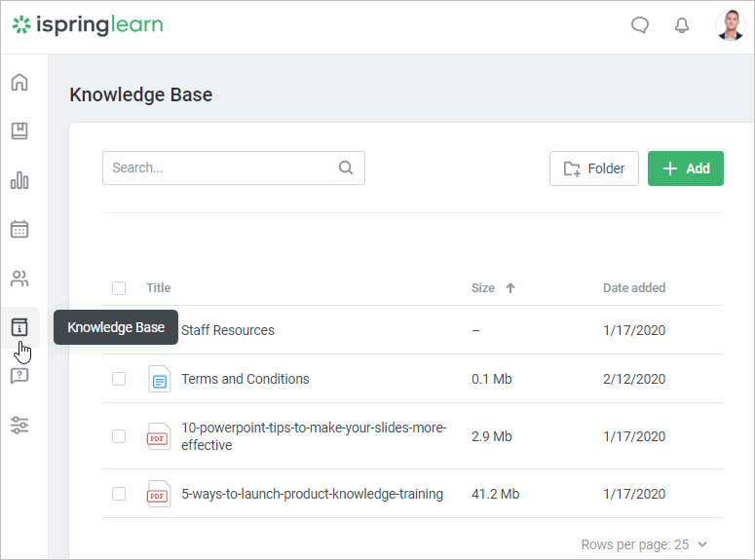The height and width of the screenshot is (560, 755).
Task: Tick the 5-ways-to-launch file checkbox
Action: coord(119,494)
